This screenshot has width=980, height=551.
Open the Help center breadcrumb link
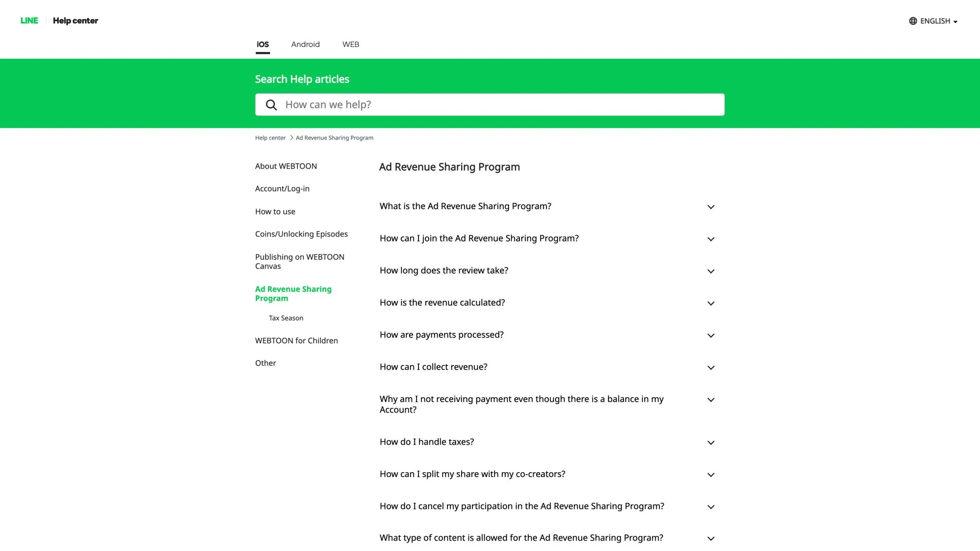(x=270, y=138)
